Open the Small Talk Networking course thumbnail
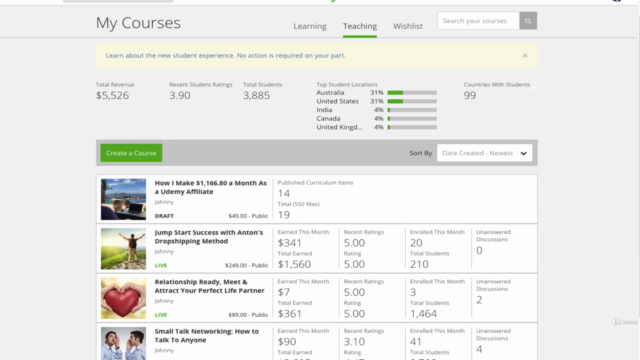The image size is (640, 360). tap(123, 343)
